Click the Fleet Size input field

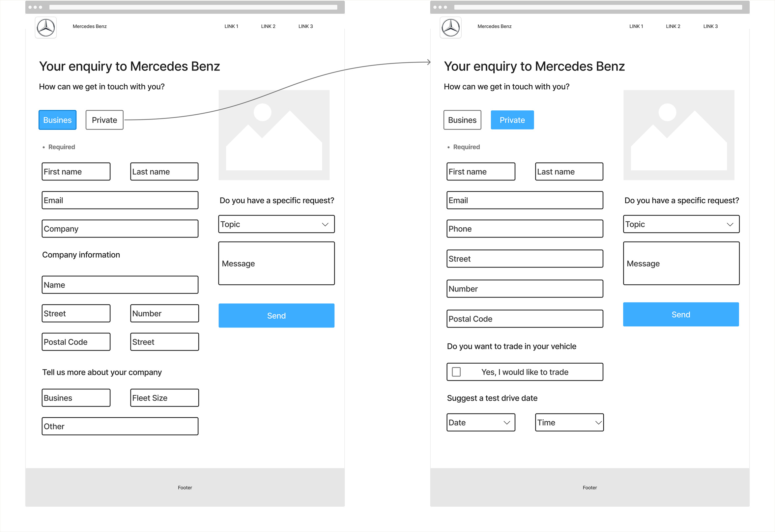pyautogui.click(x=164, y=398)
